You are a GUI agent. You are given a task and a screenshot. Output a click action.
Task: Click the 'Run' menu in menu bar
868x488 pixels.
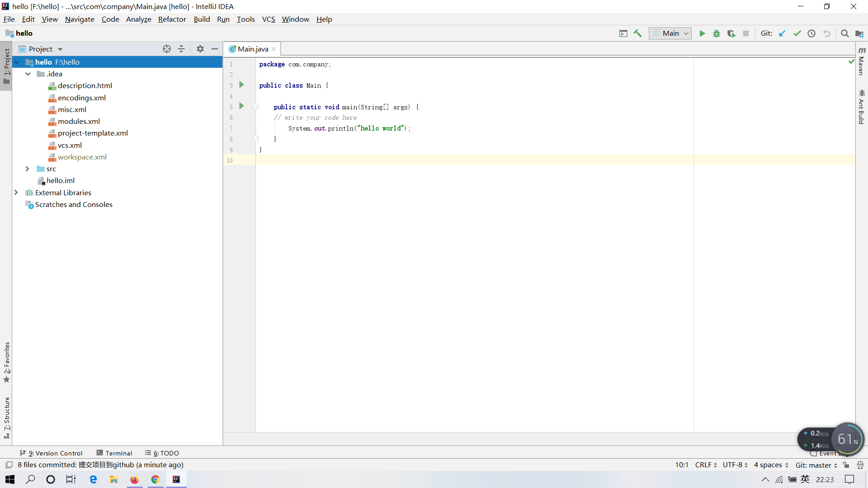[223, 19]
